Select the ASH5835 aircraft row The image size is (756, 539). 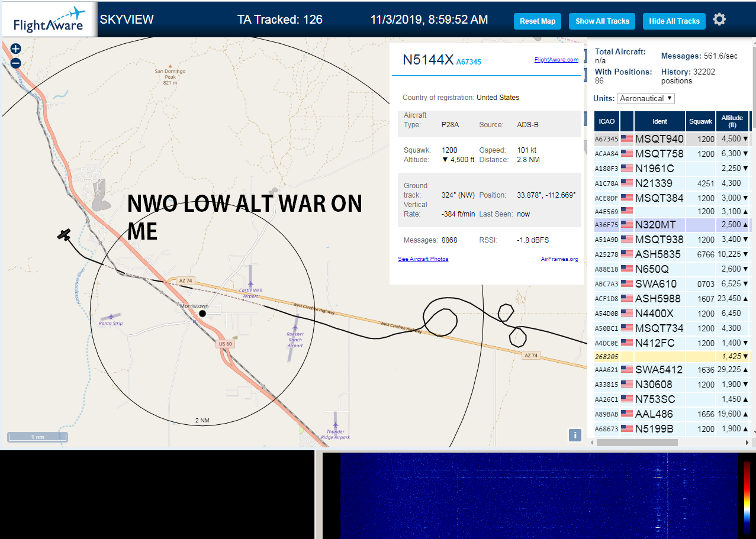point(672,254)
